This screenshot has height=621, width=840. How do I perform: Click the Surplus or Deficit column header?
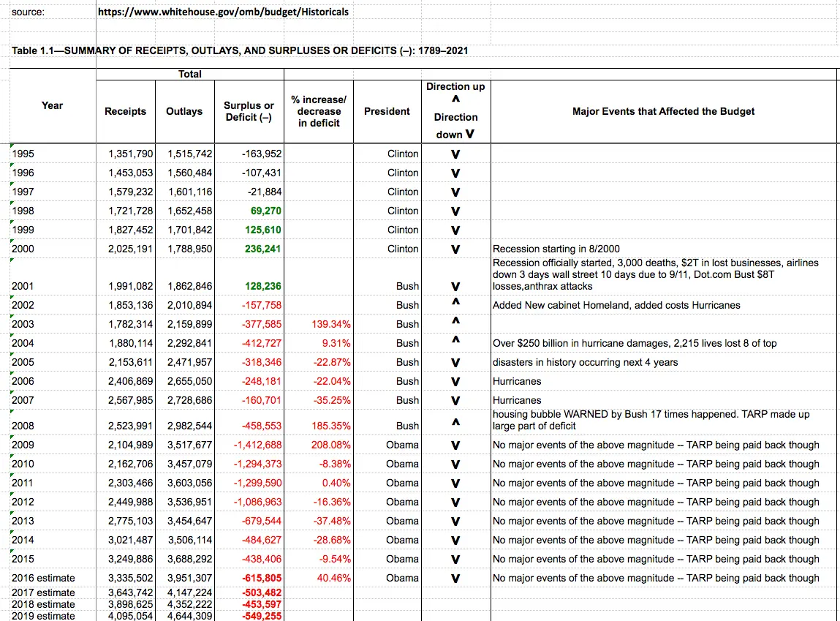pyautogui.click(x=249, y=111)
